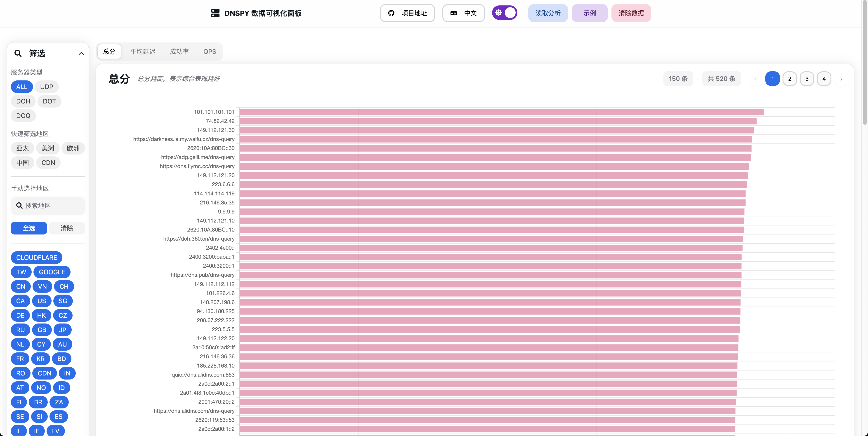Go to page 3
Viewport: 868px width, 436px height.
pyautogui.click(x=807, y=79)
